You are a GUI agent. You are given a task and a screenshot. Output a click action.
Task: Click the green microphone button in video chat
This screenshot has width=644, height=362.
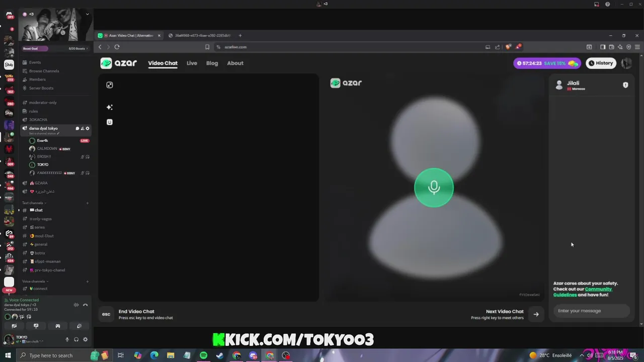point(434,188)
